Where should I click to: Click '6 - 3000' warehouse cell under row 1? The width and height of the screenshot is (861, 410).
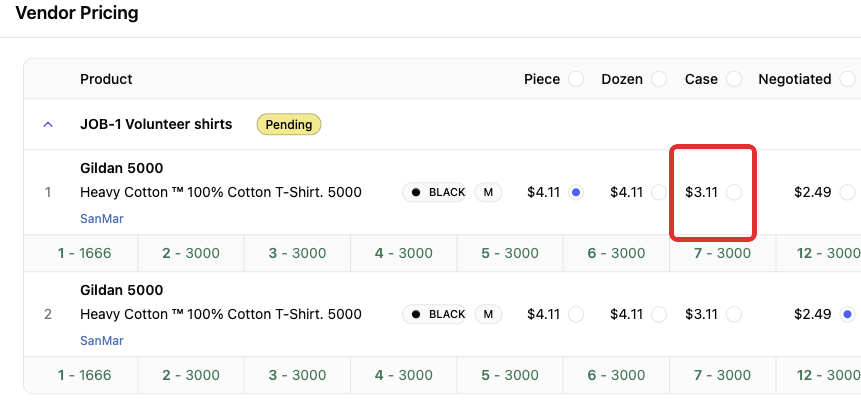tap(616, 254)
